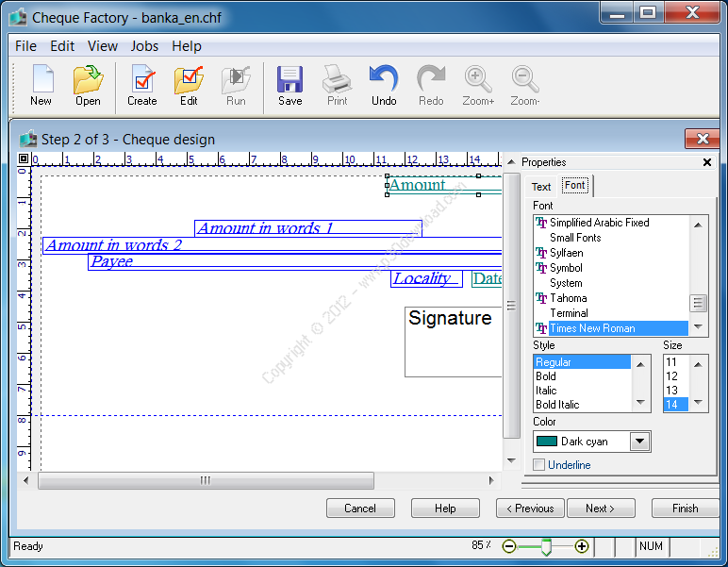
Task: Click the Size list down arrow
Action: coord(698,402)
